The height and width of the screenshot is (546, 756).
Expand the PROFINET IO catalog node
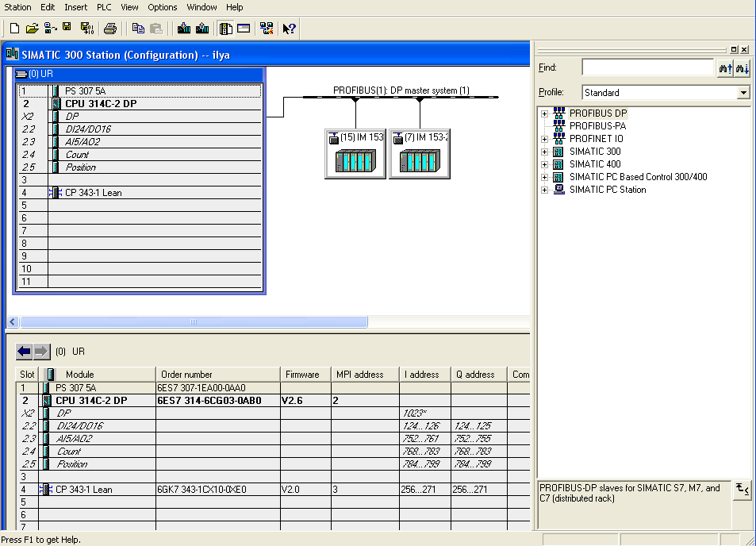(x=544, y=140)
